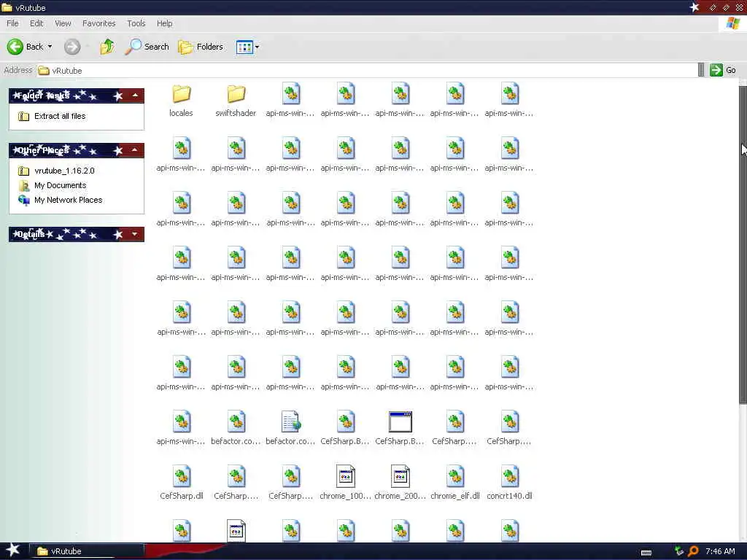Open the Edit menu
747x560 pixels.
36,23
